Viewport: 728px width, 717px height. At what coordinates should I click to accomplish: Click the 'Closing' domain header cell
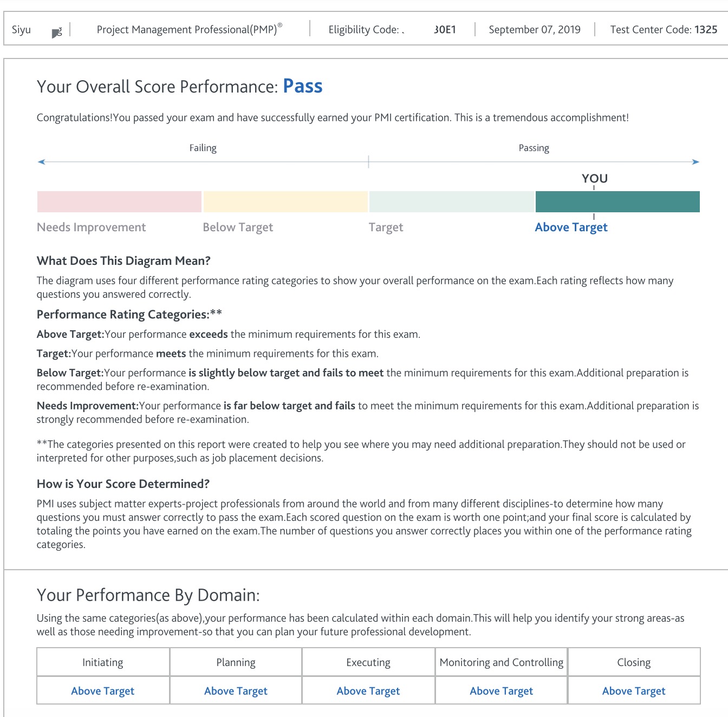pyautogui.click(x=634, y=662)
